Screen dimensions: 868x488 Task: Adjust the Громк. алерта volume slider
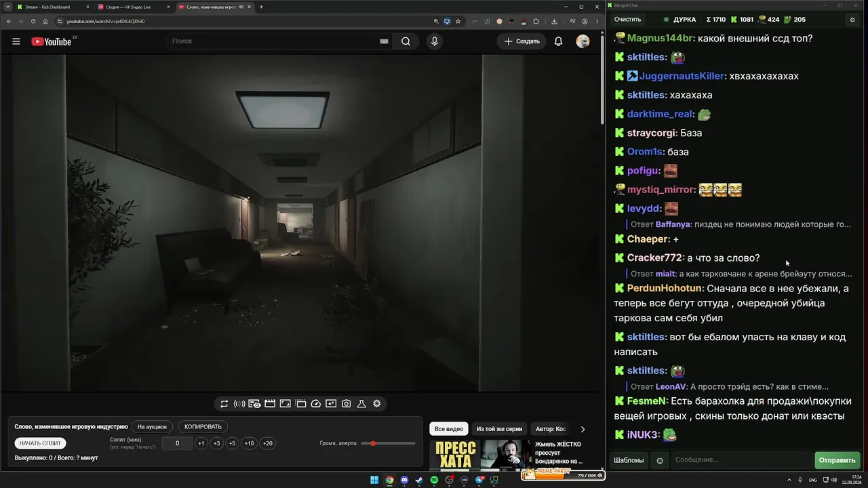(x=389, y=443)
